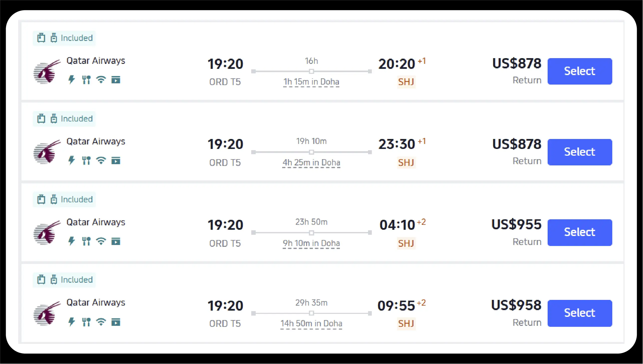643x364 pixels.
Task: Click the baggage Included badge on the first flight
Action: point(64,38)
